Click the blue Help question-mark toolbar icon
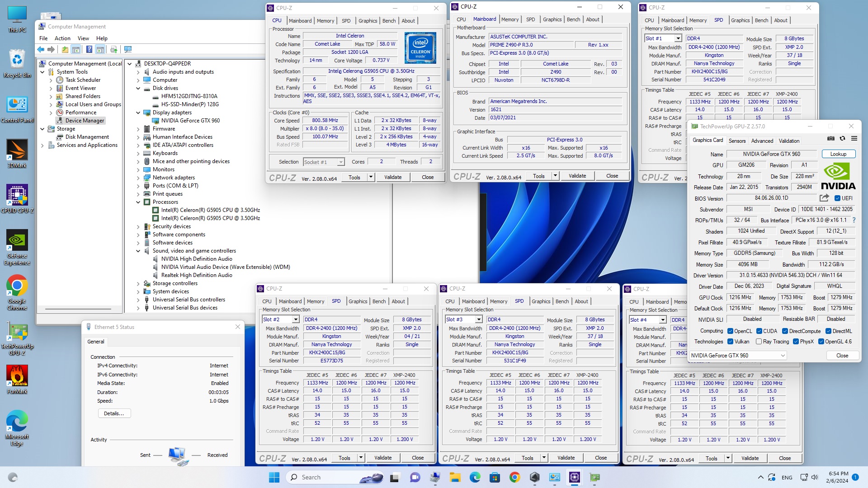 click(89, 49)
